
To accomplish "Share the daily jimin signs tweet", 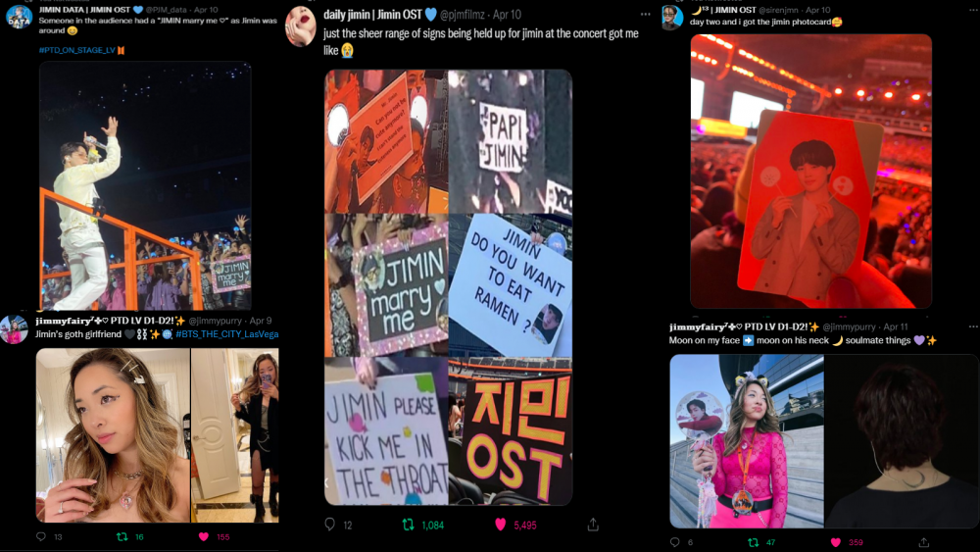I will [593, 525].
